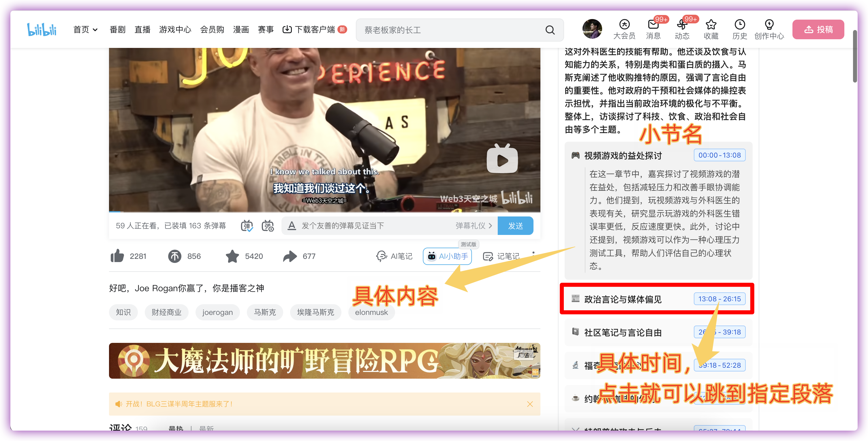Open 记笔记 note button
The width and height of the screenshot is (868, 441).
(x=501, y=256)
